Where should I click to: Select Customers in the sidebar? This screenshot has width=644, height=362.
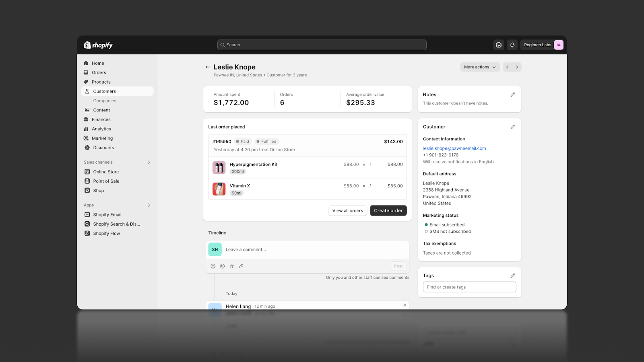118,91
